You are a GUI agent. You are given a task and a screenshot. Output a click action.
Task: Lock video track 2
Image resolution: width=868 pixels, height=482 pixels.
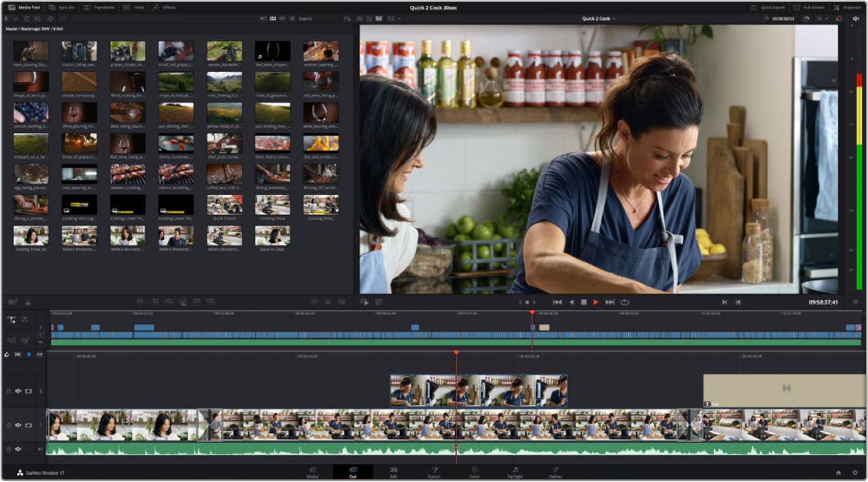click(8, 391)
